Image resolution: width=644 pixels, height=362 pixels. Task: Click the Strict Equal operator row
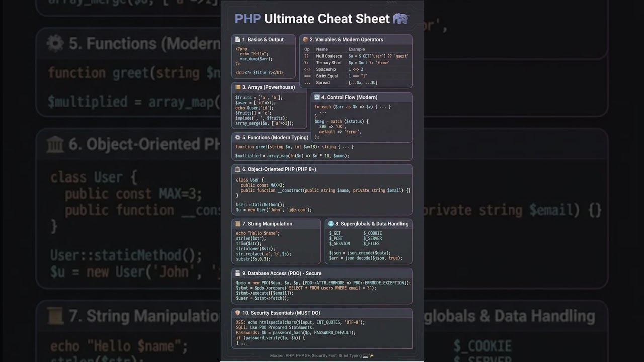coord(356,76)
